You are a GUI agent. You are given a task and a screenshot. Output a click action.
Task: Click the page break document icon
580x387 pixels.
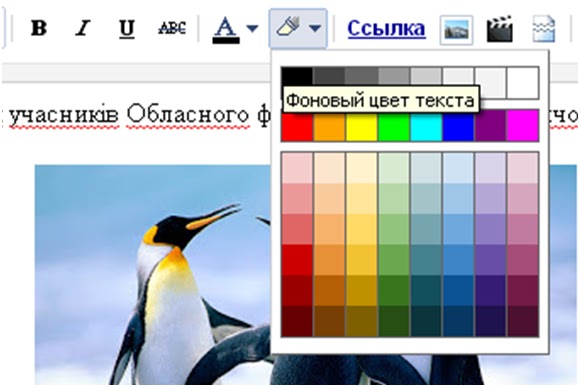click(x=544, y=28)
